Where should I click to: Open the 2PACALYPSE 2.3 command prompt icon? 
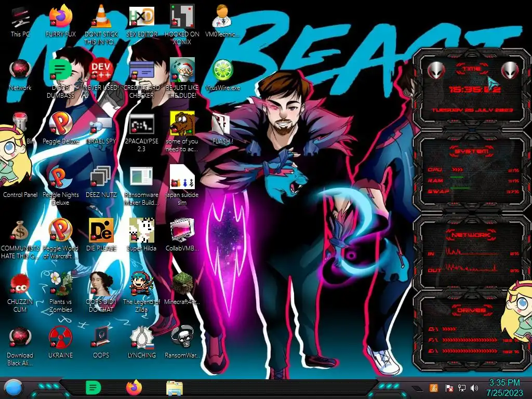[x=141, y=132]
